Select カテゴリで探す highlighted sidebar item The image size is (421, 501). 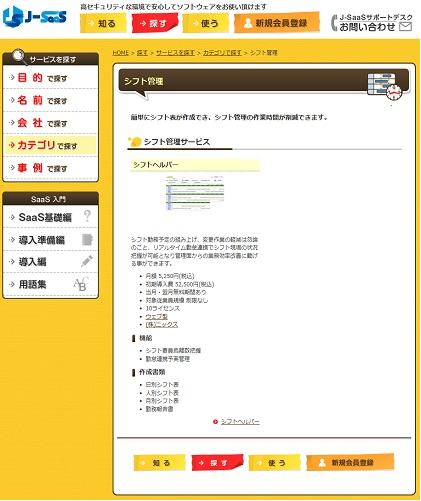(x=51, y=145)
